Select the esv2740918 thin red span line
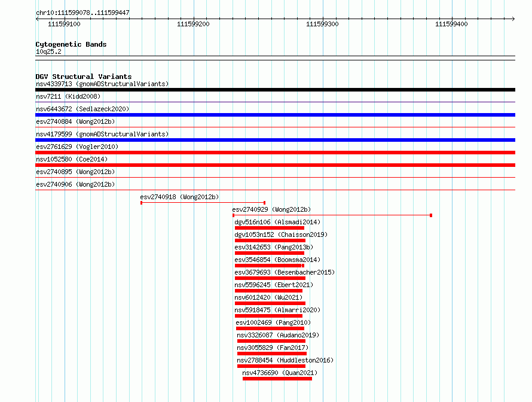Screen dimensions: 532x402 pyautogui.click(x=203, y=203)
